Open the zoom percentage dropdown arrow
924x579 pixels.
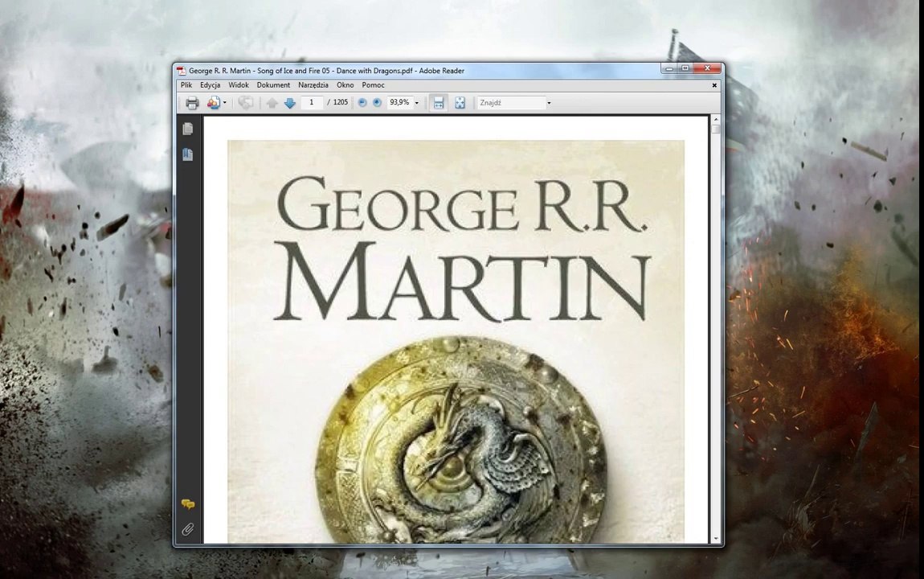coord(417,103)
